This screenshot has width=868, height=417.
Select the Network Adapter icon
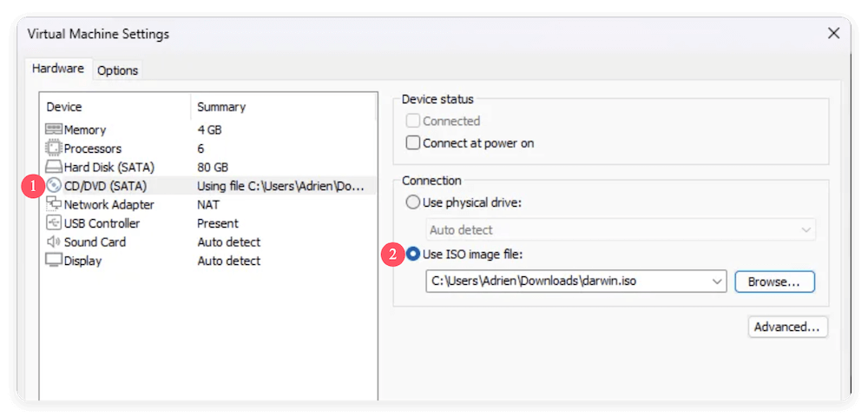pyautogui.click(x=54, y=204)
